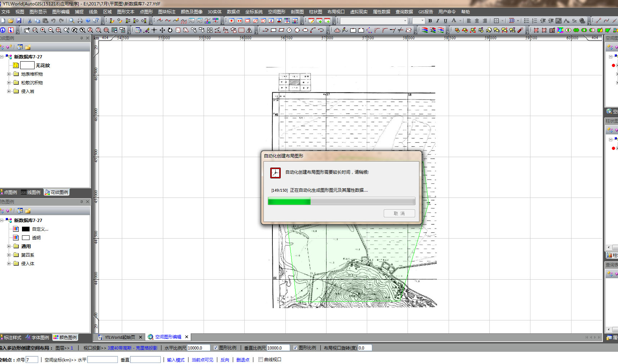Click the magnifier Find icon
Image resolution: width=618 pixels, height=364 pixels.
(72, 21)
